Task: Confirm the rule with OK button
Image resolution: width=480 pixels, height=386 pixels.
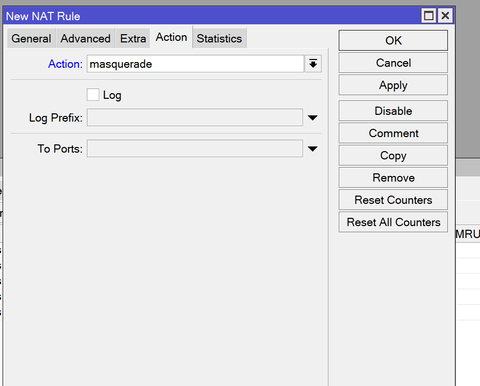Action: point(393,41)
